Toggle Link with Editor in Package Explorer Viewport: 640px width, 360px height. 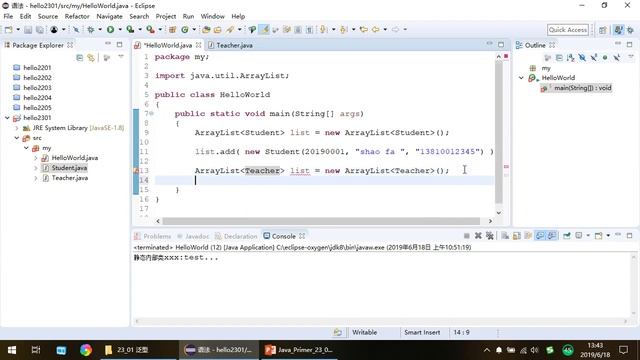coord(91,58)
